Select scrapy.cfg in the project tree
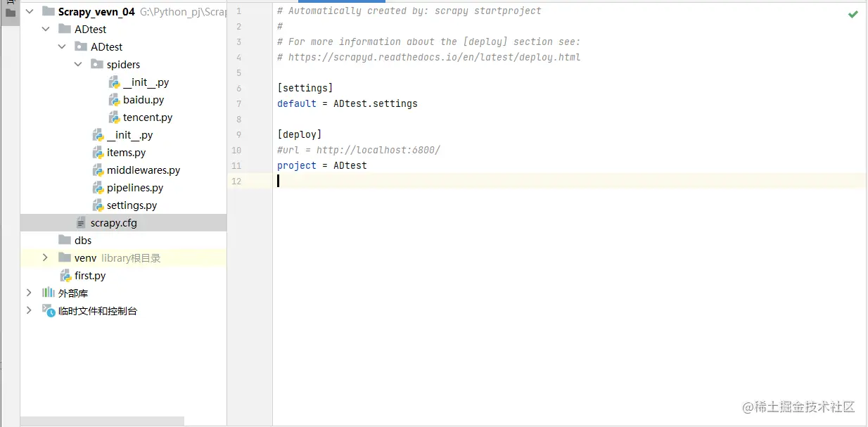868x427 pixels. pos(114,222)
